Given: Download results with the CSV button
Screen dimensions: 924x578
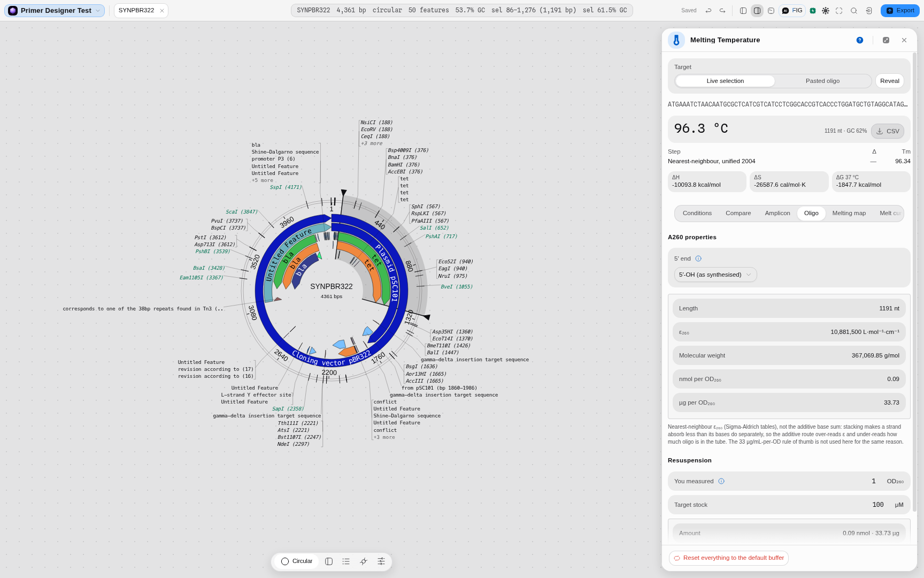Looking at the screenshot, I should (x=888, y=131).
